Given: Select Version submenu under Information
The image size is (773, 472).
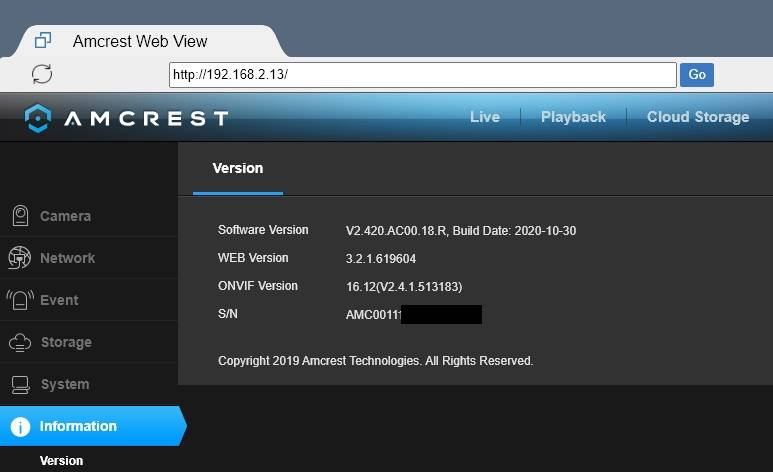Looking at the screenshot, I should 61,461.
